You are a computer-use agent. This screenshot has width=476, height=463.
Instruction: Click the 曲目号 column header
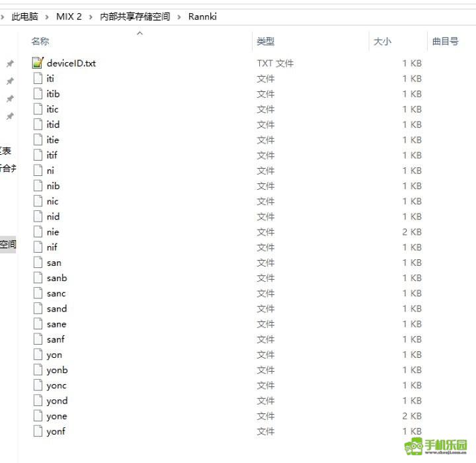[x=445, y=42]
